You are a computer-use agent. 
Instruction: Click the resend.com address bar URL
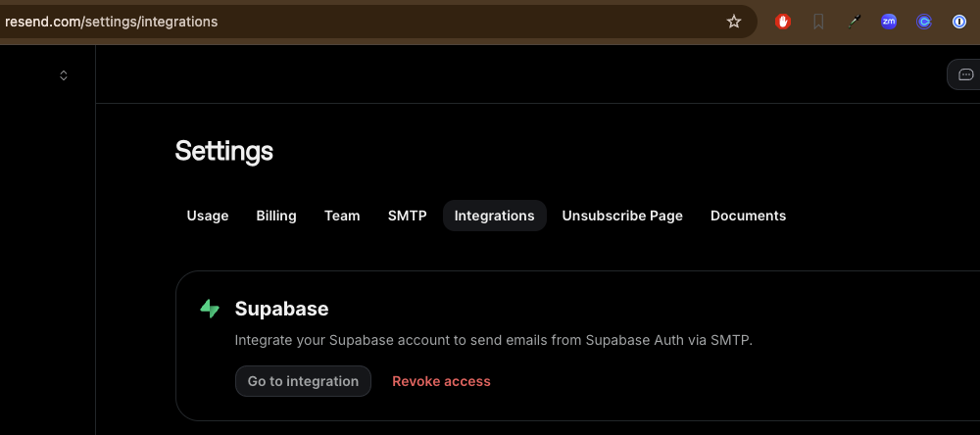coord(112,22)
